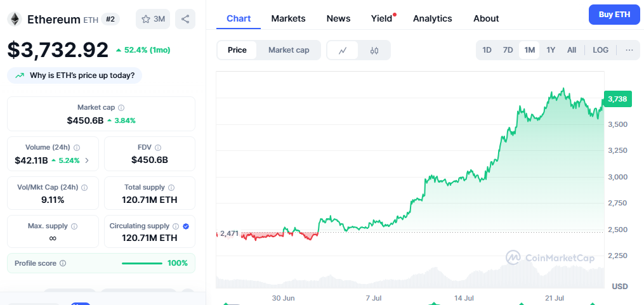Select the 1Y time range
The image size is (644, 305).
tap(551, 50)
